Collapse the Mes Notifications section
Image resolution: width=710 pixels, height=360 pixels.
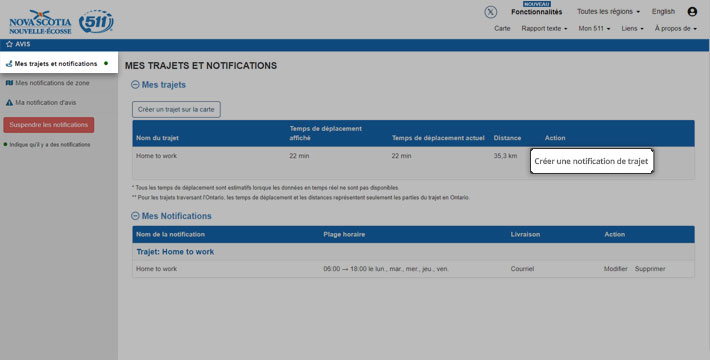135,216
